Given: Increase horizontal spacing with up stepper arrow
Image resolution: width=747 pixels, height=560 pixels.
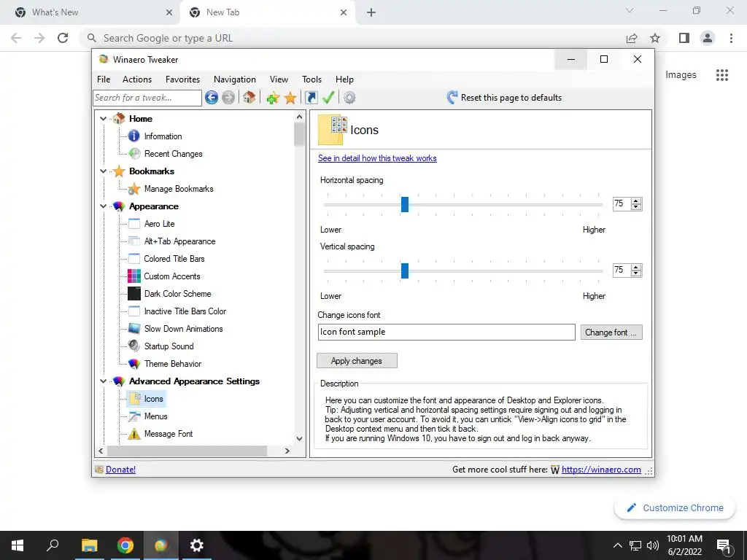Looking at the screenshot, I should click(x=636, y=201).
